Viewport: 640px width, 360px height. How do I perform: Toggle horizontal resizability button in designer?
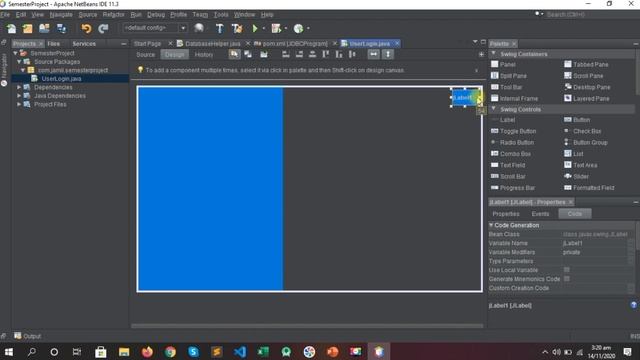(373, 54)
